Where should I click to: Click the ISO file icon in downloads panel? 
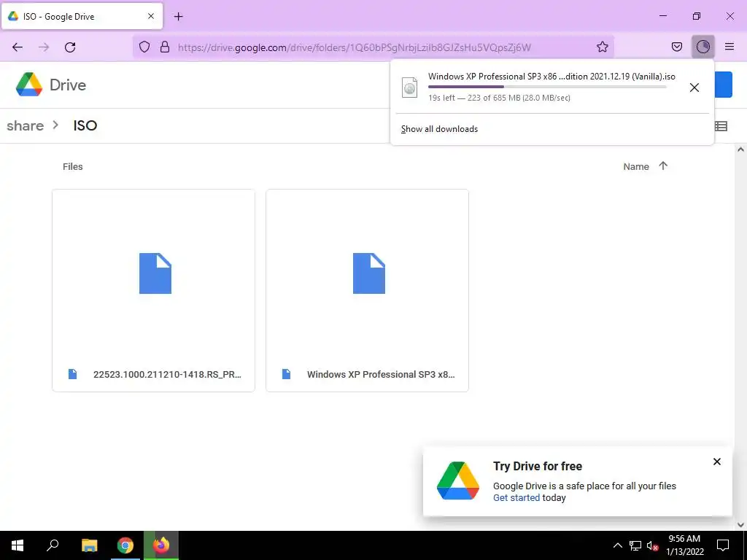pyautogui.click(x=410, y=87)
